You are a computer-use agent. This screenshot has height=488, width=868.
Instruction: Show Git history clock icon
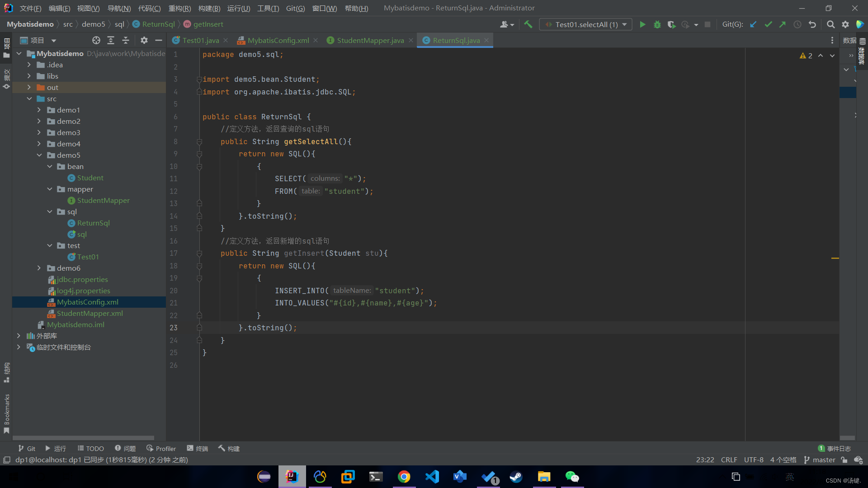(x=797, y=24)
